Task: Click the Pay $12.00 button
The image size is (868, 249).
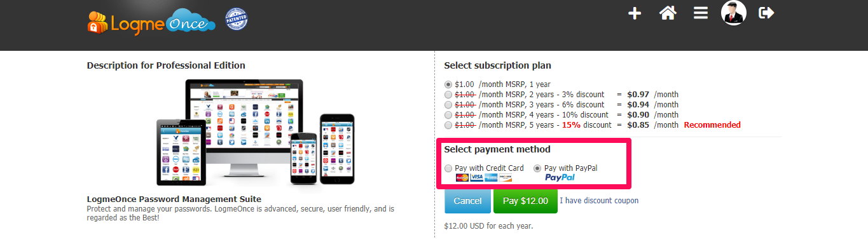Action: (x=525, y=201)
